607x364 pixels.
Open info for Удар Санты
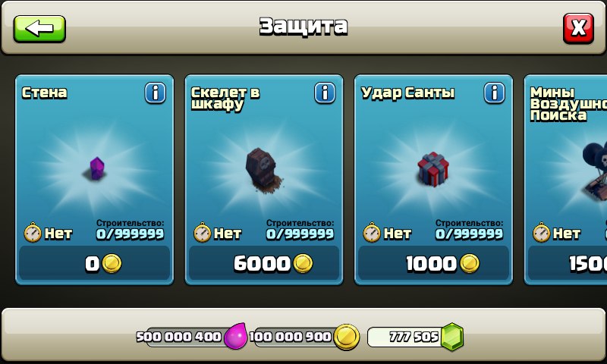(495, 93)
